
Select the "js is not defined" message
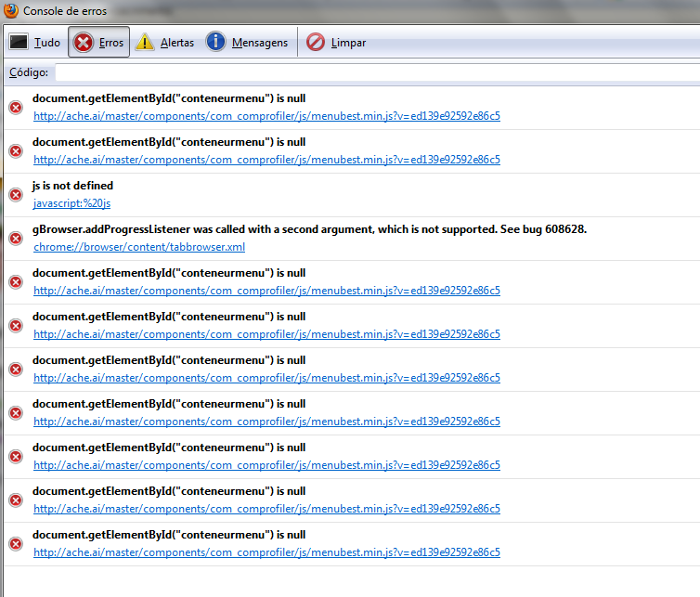pyautogui.click(x=72, y=186)
